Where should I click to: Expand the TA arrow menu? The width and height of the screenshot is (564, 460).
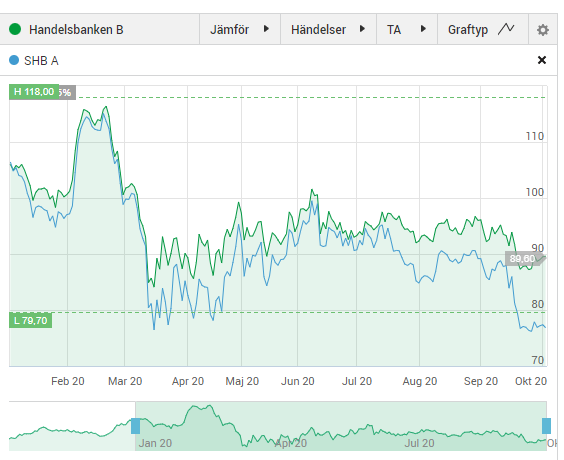(x=423, y=29)
